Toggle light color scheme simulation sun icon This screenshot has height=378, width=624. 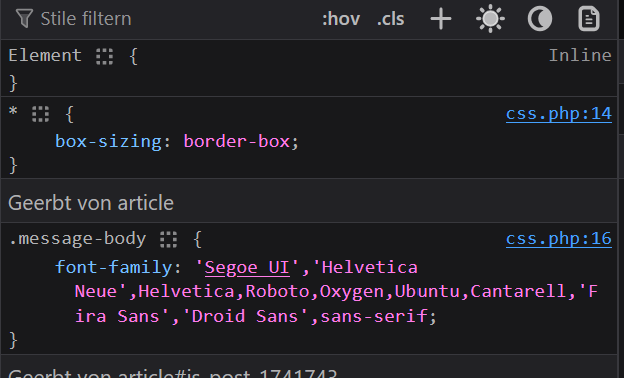point(490,19)
